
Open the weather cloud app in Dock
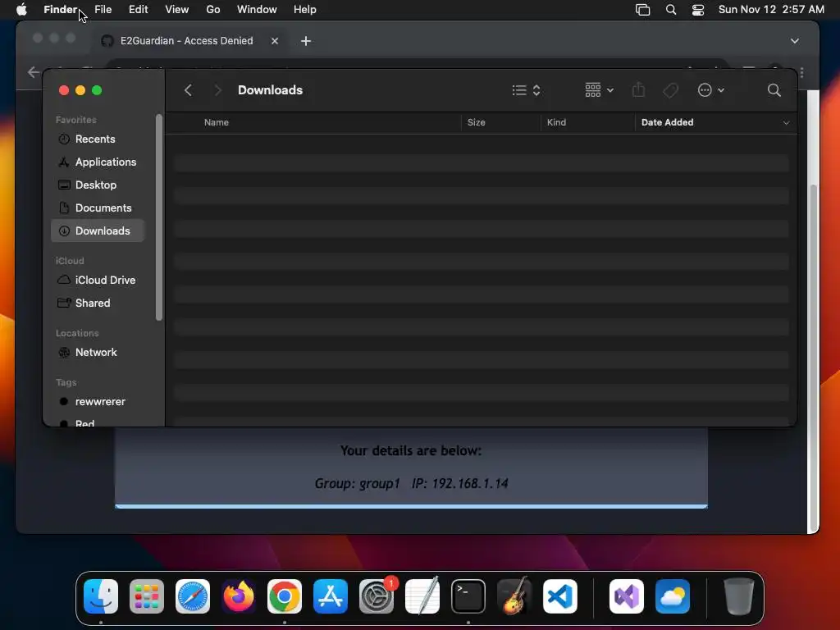click(673, 596)
